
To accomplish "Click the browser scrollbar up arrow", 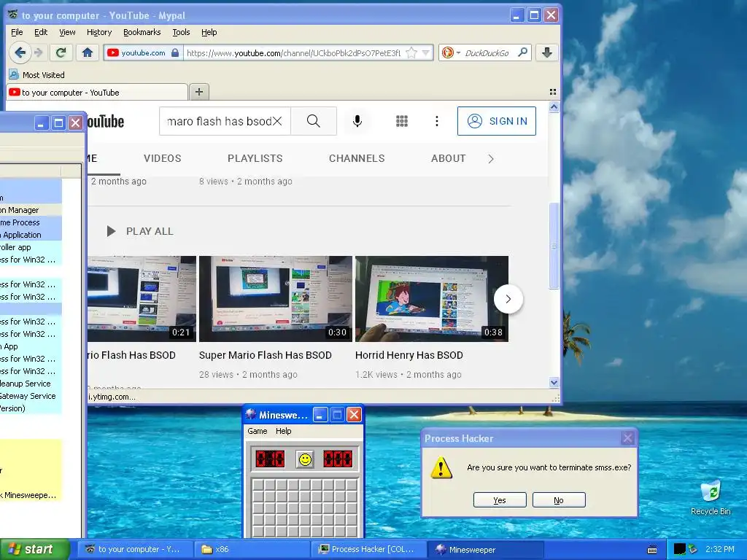I will (x=554, y=106).
